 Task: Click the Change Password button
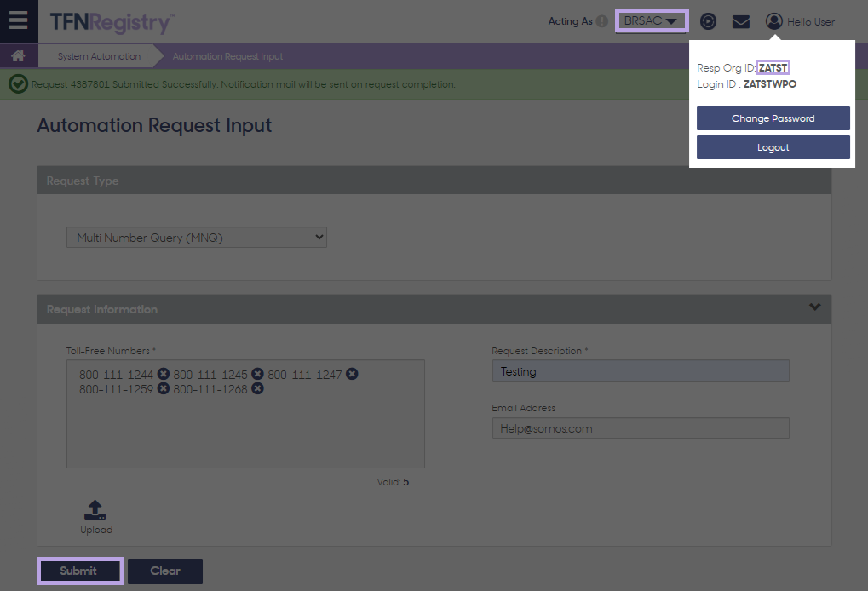[773, 118]
